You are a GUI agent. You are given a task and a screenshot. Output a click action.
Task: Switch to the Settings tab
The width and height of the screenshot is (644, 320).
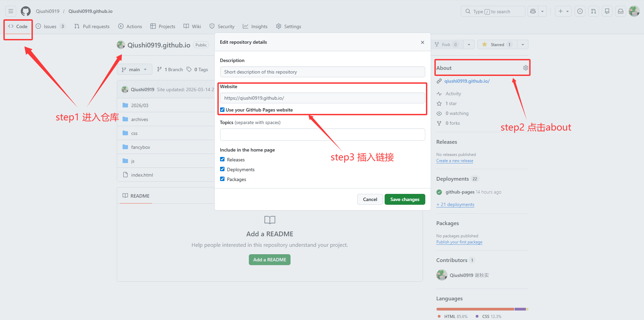pos(288,26)
